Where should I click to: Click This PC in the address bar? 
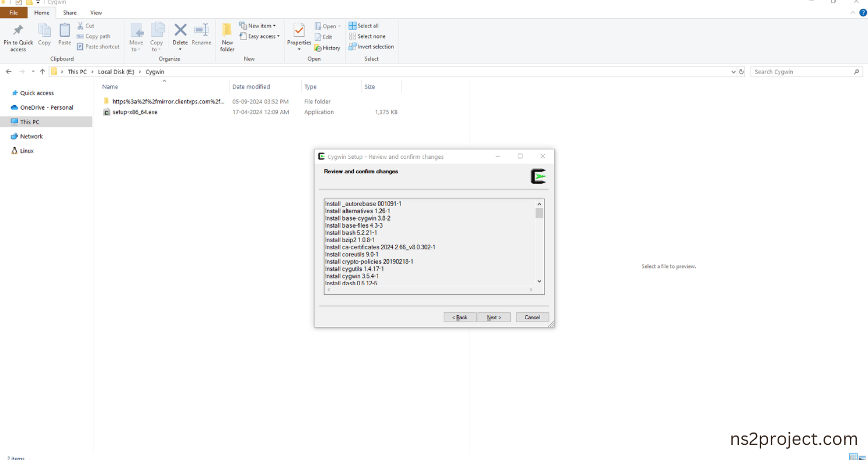(x=77, y=72)
